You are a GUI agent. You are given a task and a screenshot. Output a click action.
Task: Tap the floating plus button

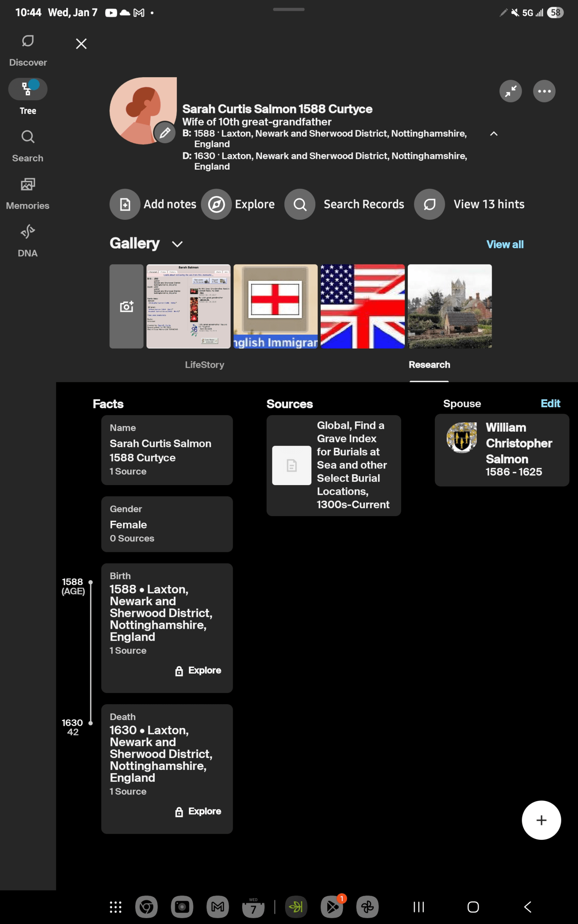click(541, 820)
